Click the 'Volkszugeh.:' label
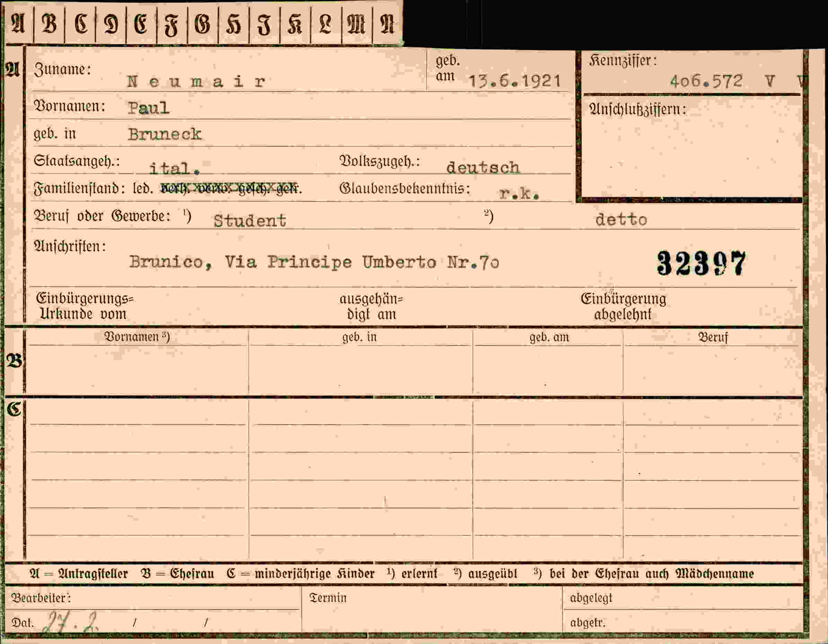Screen dimensions: 828x644 click(x=379, y=161)
